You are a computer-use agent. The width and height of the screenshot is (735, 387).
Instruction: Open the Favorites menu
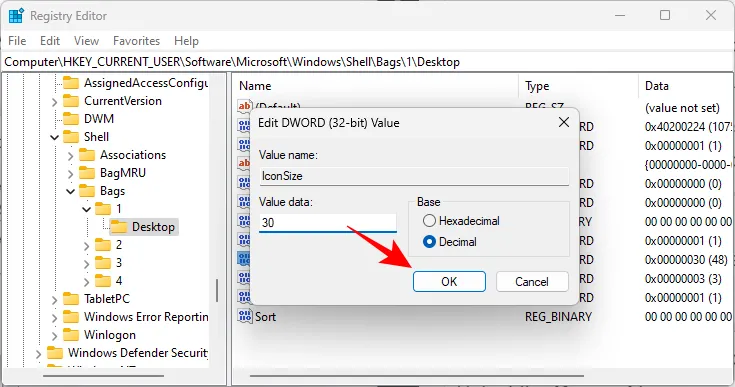[136, 41]
